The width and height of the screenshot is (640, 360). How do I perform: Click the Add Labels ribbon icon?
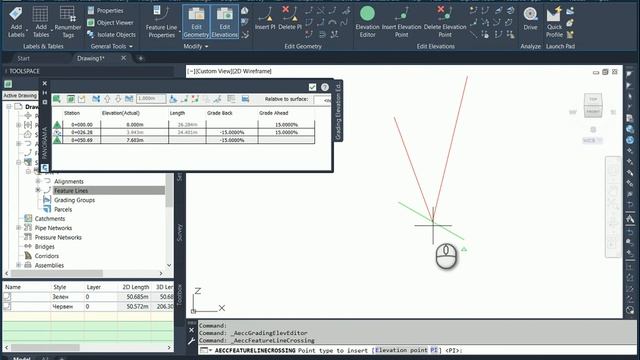tap(16, 22)
